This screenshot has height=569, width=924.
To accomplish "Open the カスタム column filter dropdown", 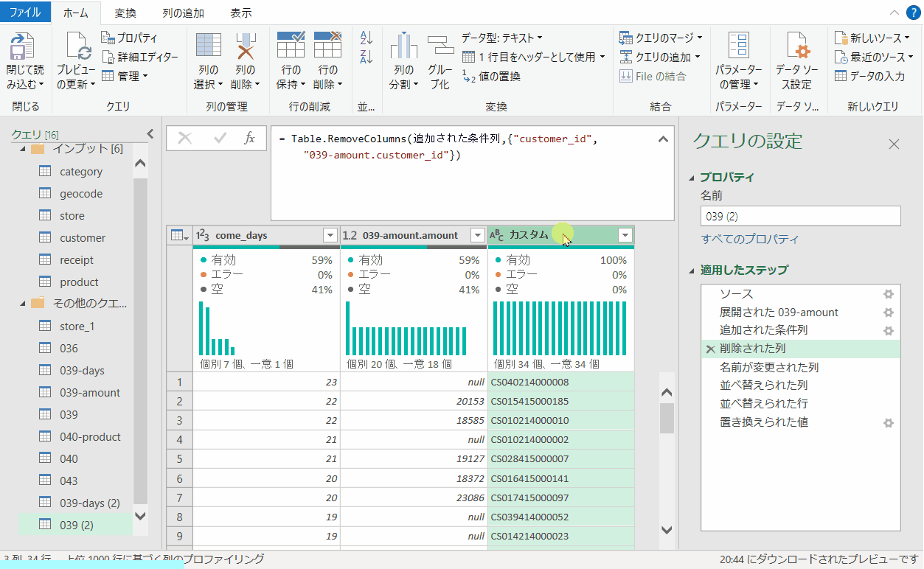I will pos(625,234).
